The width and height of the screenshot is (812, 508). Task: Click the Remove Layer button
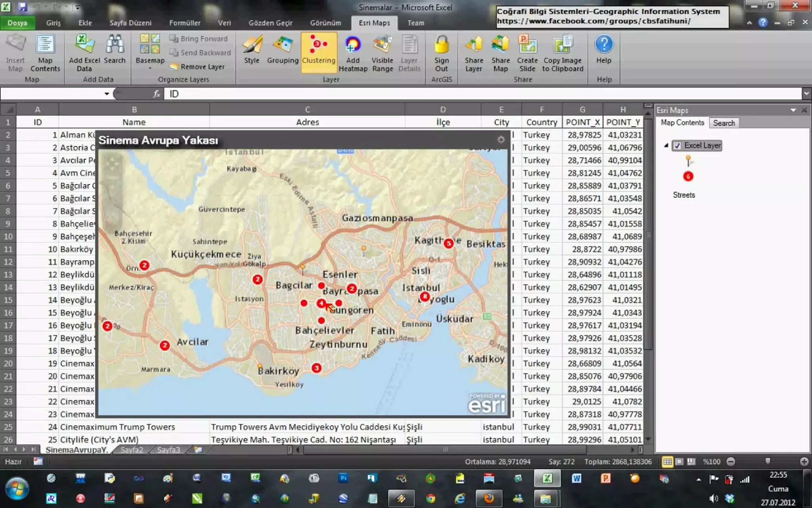197,67
